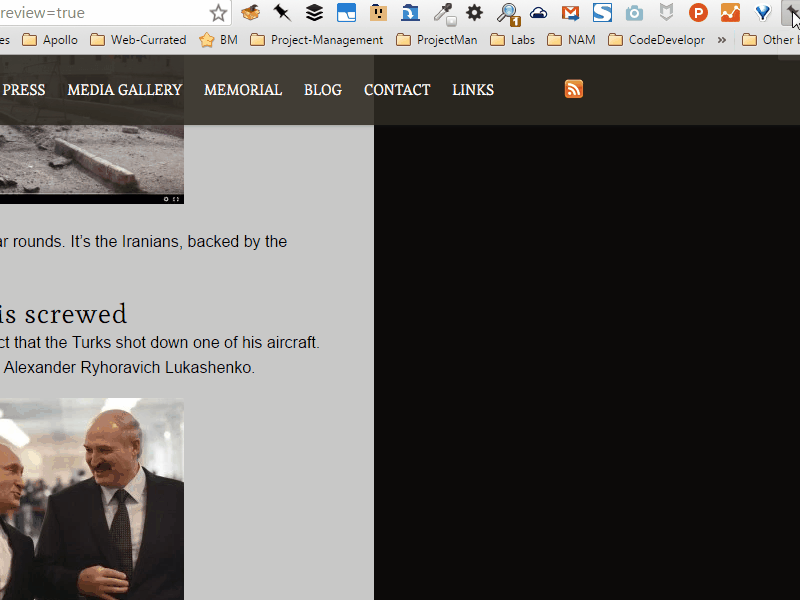Click the magnifier extension showing badge 1
The height and width of the screenshot is (600, 800).
click(x=506, y=13)
